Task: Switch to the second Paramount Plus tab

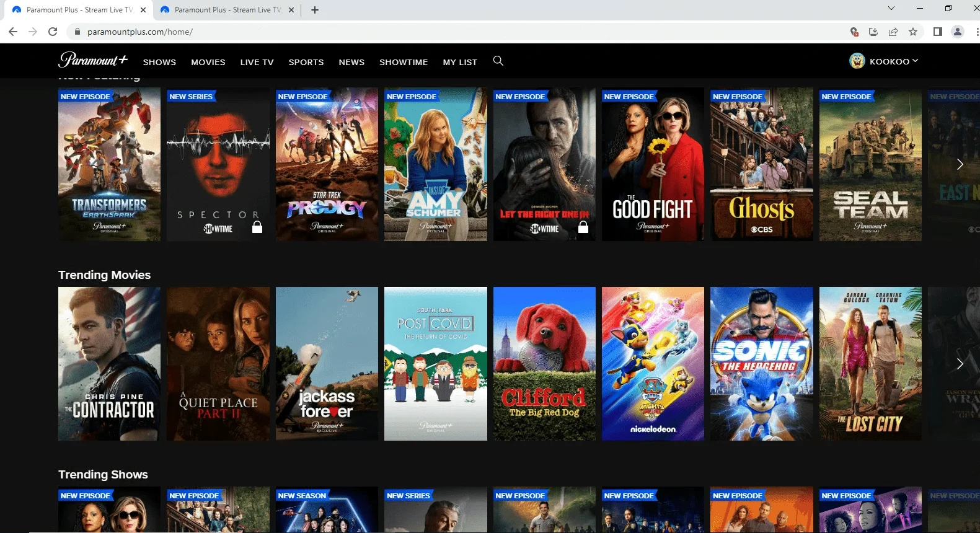Action: click(227, 10)
